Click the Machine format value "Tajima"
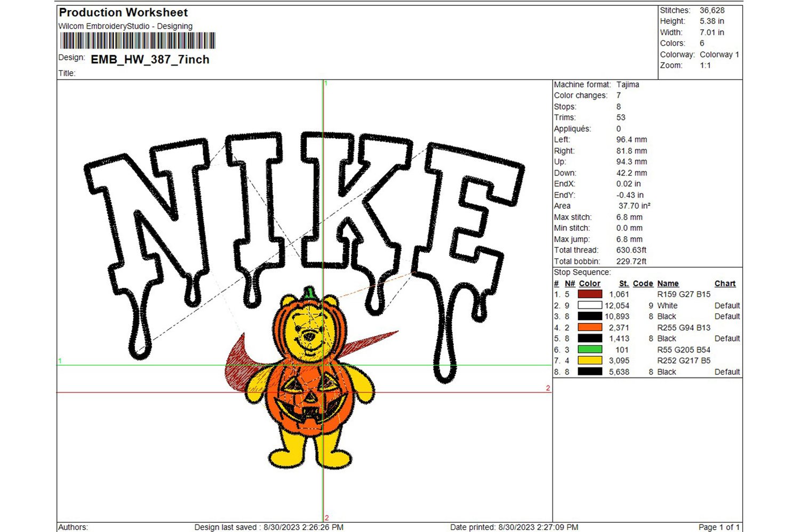The image size is (800, 532). pyautogui.click(x=628, y=85)
